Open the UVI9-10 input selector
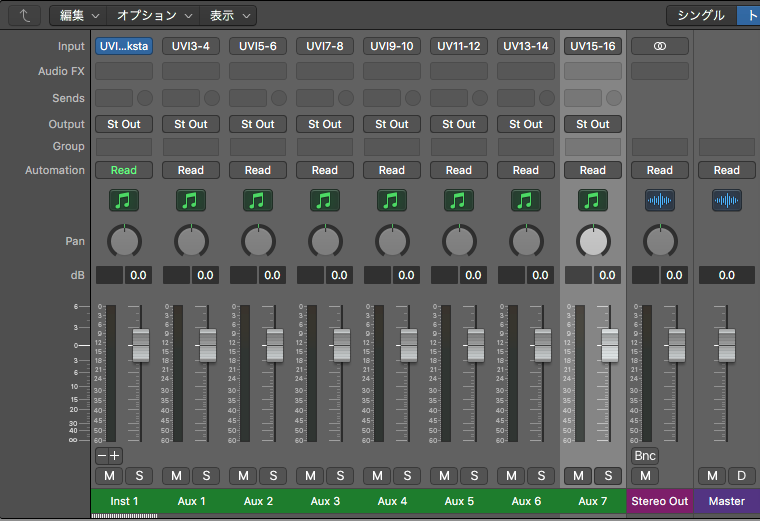 (392, 46)
